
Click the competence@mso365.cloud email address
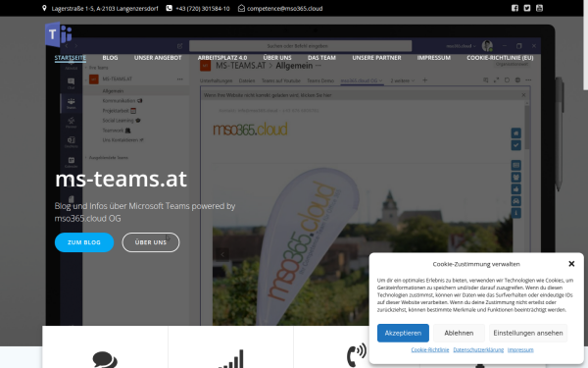click(284, 8)
